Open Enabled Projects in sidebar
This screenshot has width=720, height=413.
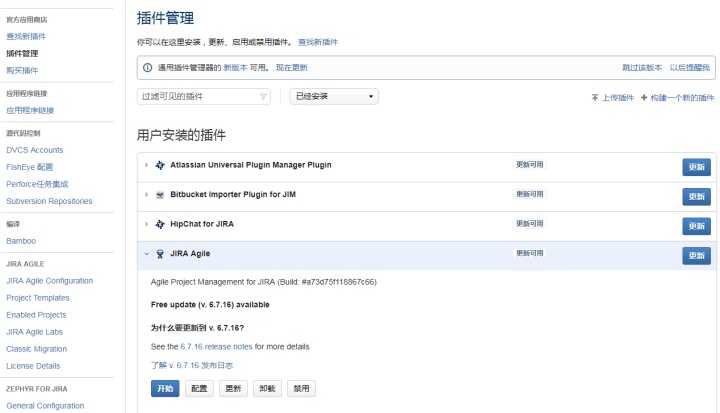pos(36,315)
